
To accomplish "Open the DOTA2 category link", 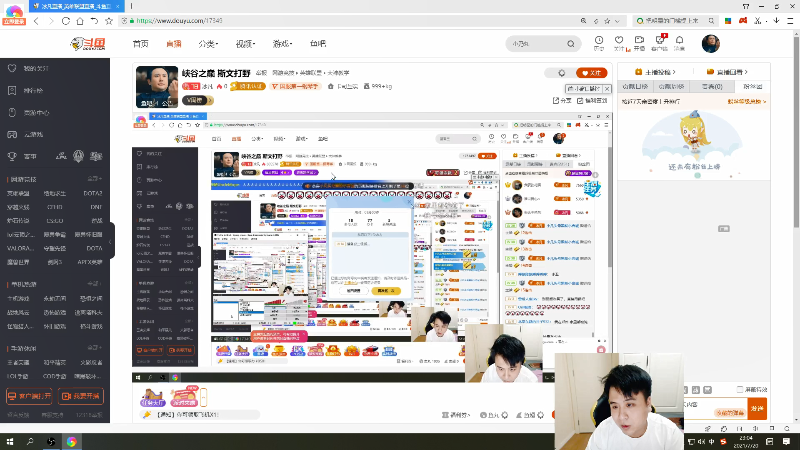I will pyautogui.click(x=92, y=193).
